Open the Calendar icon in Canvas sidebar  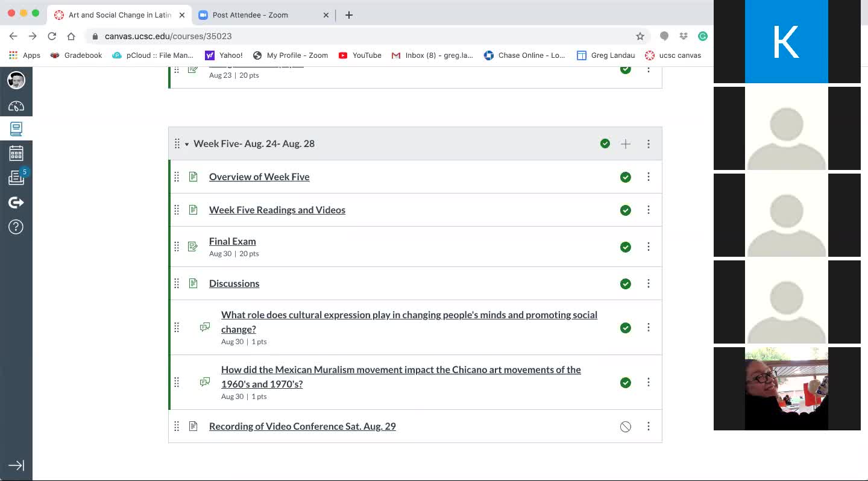point(16,153)
